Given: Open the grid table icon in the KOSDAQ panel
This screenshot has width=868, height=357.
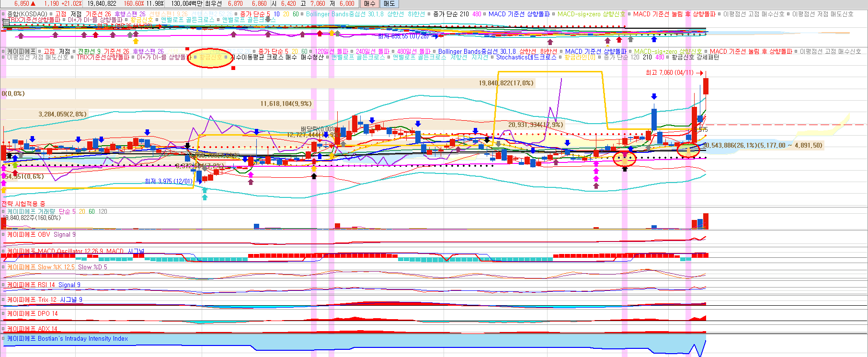Looking at the screenshot, I should (5, 22).
